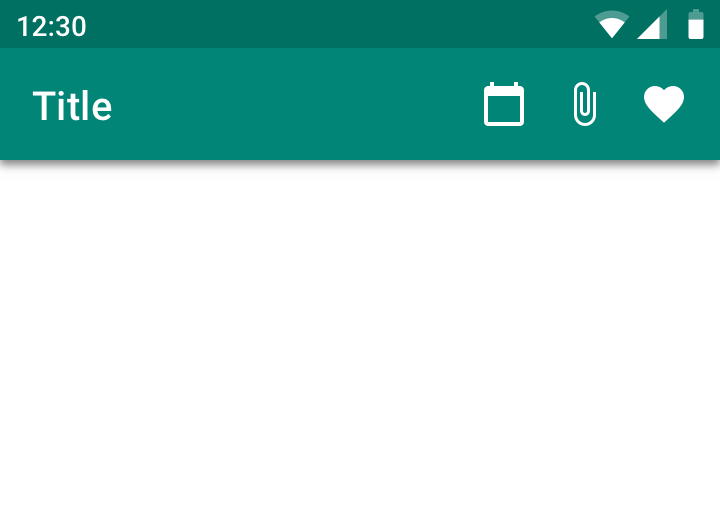Screen dimensions: 720x512
Task: Click the 12:30 clock in status bar
Action: coord(51,26)
